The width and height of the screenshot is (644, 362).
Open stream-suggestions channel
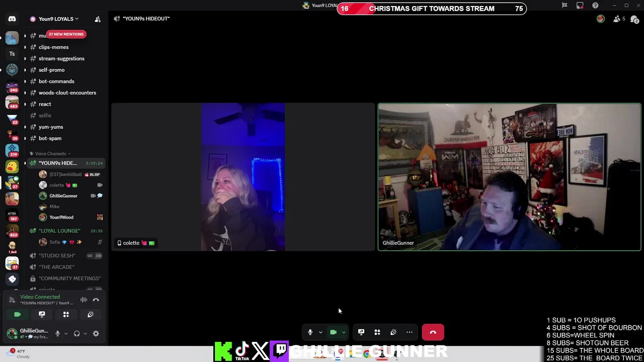(61, 58)
